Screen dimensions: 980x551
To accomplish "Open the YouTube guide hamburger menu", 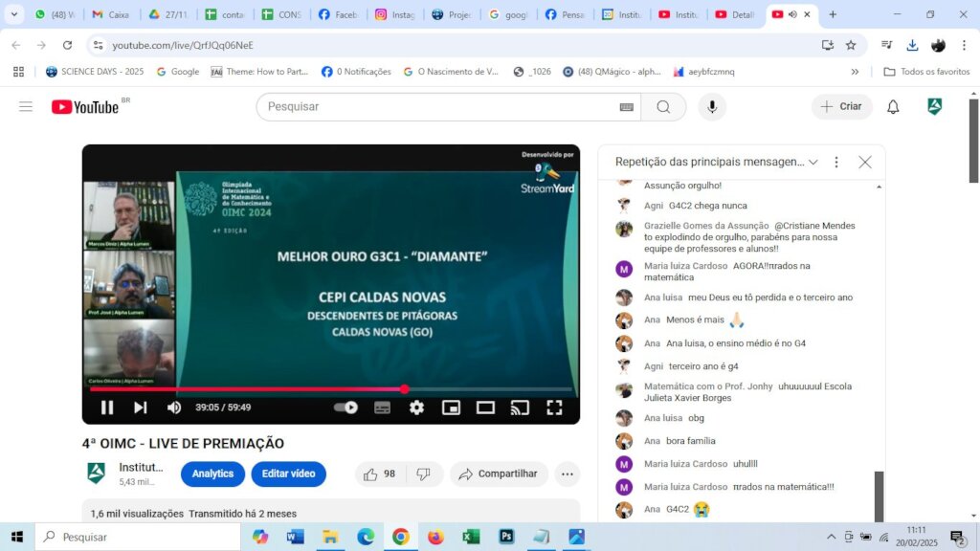I will 26,107.
